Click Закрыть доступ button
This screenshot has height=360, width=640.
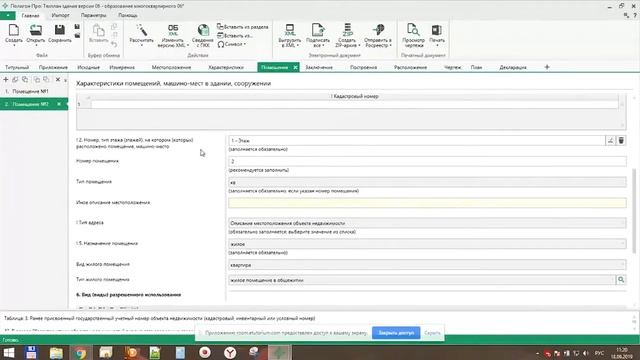click(x=396, y=333)
